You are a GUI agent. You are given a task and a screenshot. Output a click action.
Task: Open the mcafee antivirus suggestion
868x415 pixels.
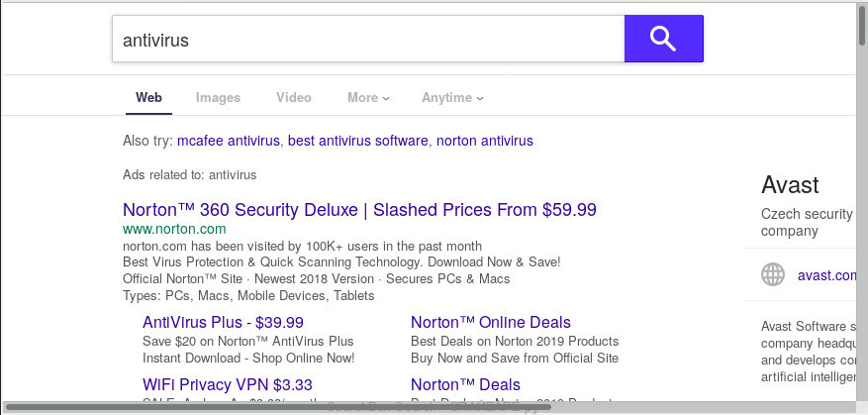tap(229, 141)
